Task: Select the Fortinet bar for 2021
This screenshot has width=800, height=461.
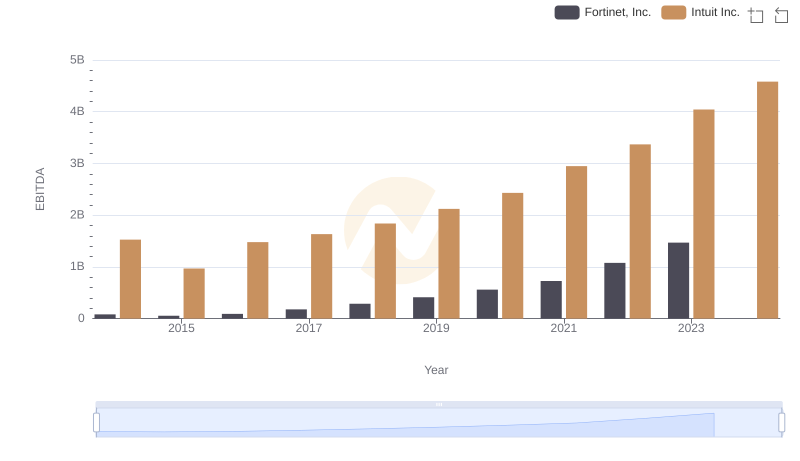Action: [x=551, y=299]
